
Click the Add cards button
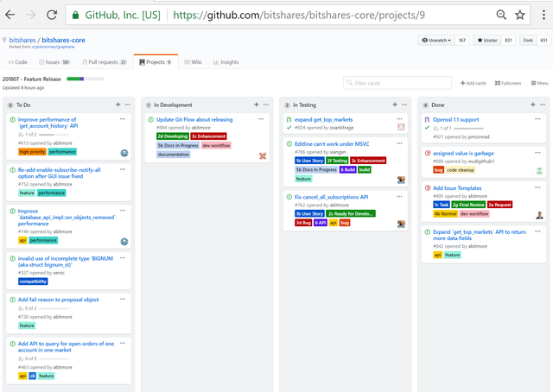[x=473, y=83]
